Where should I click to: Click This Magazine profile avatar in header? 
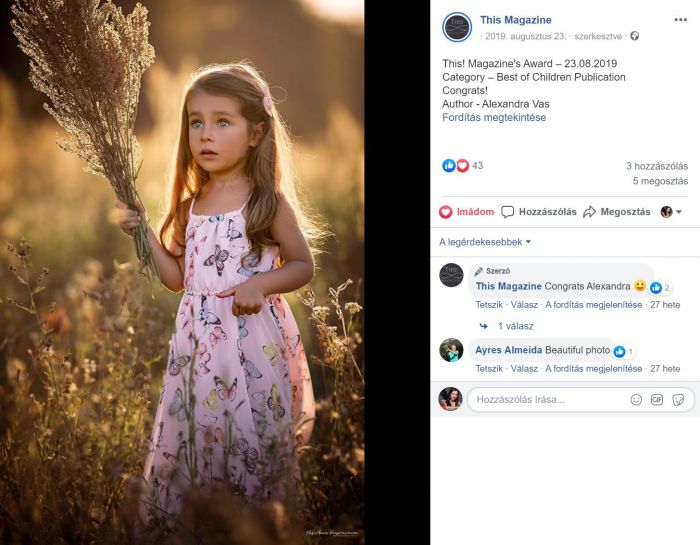[x=457, y=27]
